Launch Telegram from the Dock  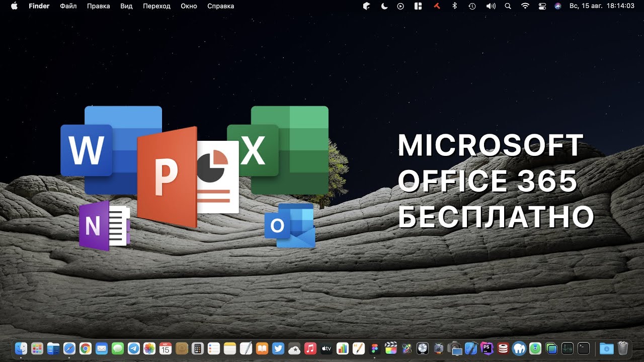[x=133, y=348]
